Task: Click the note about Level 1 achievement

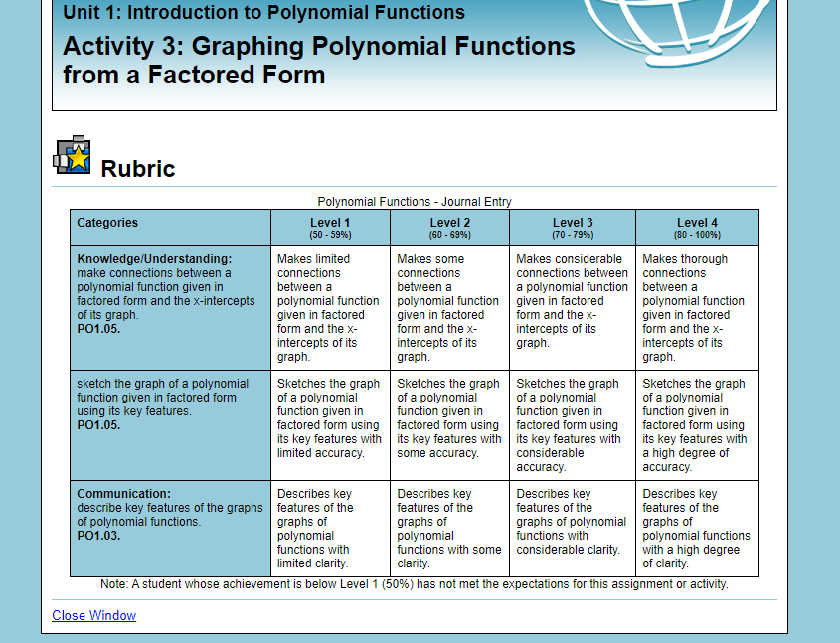Action: (414, 584)
